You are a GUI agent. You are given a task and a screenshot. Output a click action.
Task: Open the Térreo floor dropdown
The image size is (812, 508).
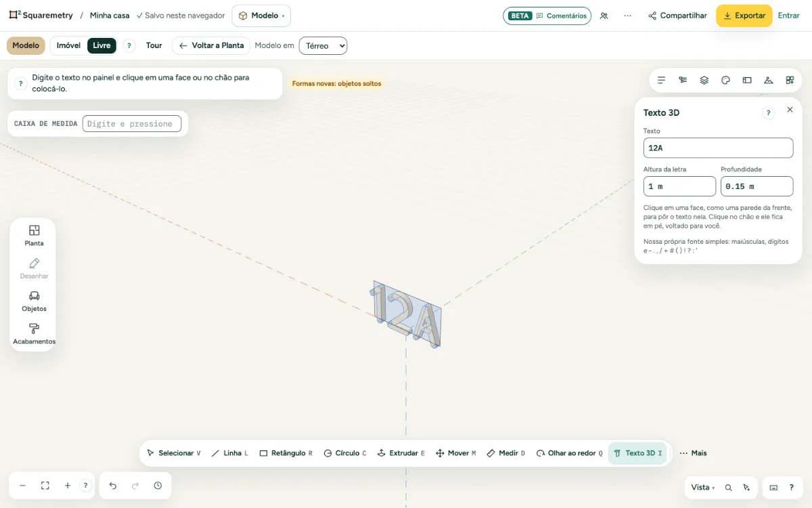pyautogui.click(x=323, y=45)
